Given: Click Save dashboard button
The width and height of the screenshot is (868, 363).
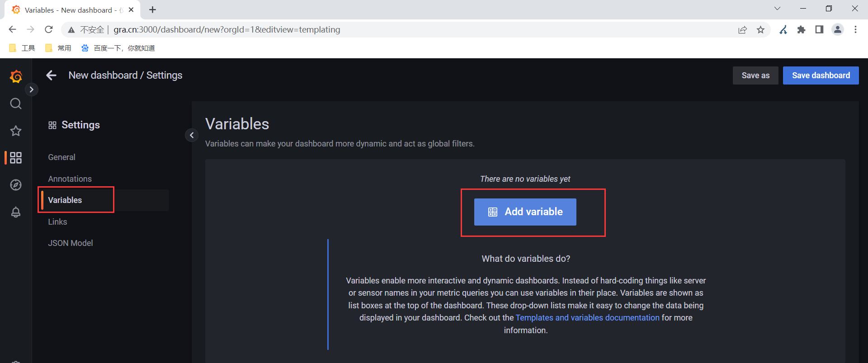Looking at the screenshot, I should [821, 75].
